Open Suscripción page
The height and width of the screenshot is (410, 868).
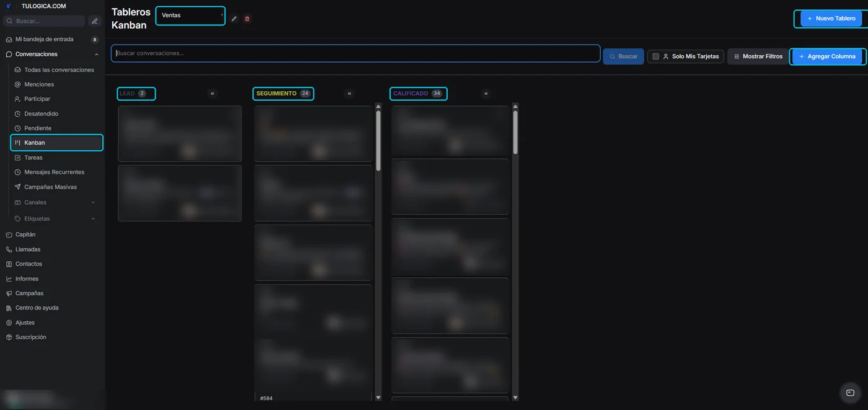tap(30, 337)
